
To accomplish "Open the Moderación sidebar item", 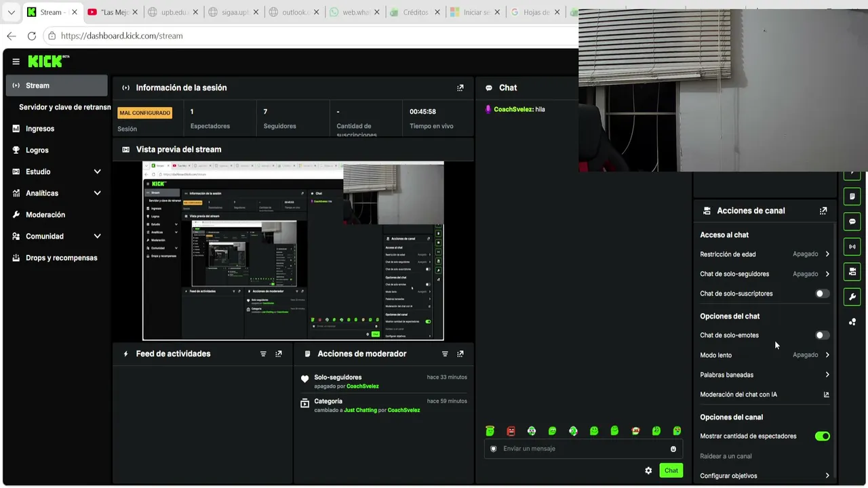I will point(57,215).
